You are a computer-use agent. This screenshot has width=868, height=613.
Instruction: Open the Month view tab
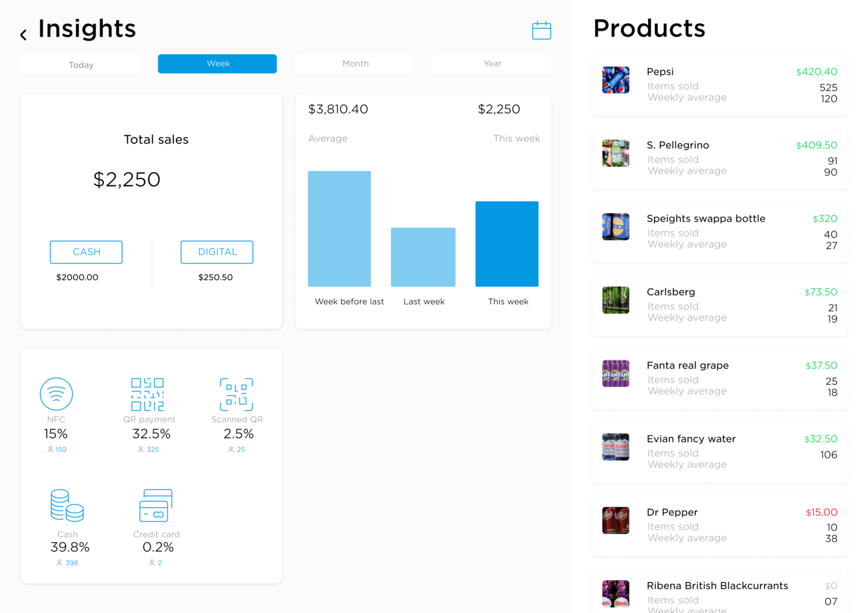354,63
